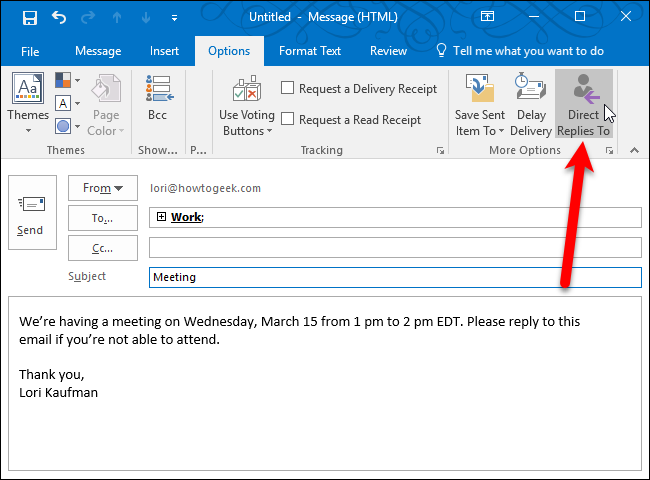Click the Direct Replies To button
650x480 pixels.
point(583,106)
